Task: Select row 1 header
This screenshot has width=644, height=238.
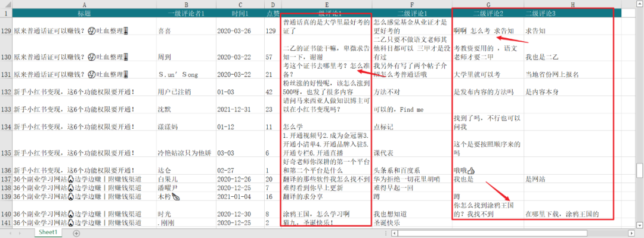Action: [x=6, y=13]
